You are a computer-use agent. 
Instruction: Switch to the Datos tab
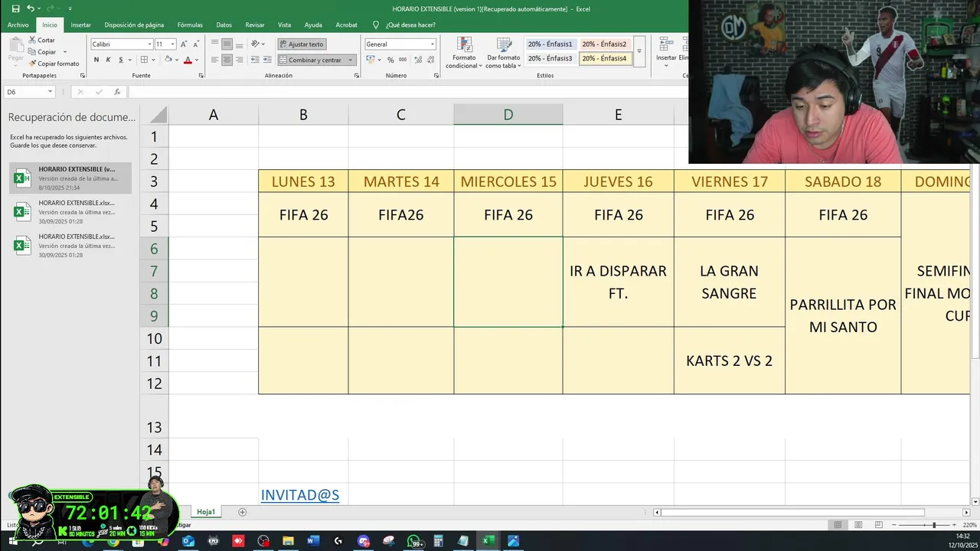coord(224,24)
